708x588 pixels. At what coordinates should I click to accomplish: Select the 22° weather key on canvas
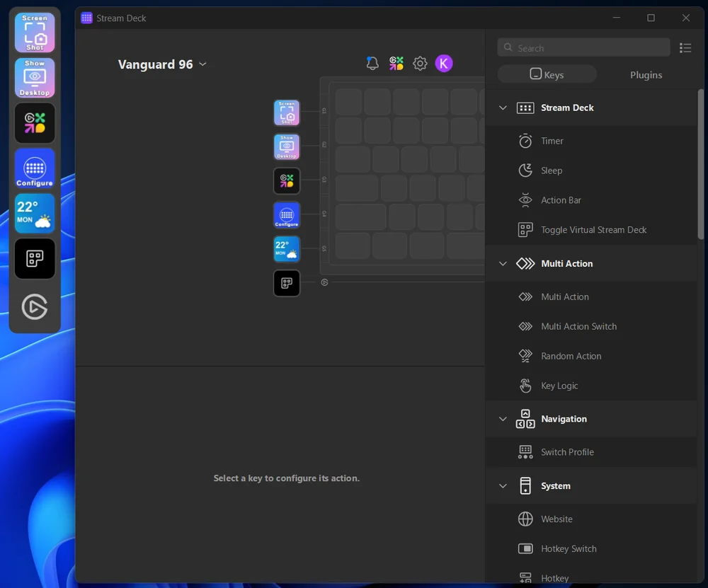coord(286,248)
